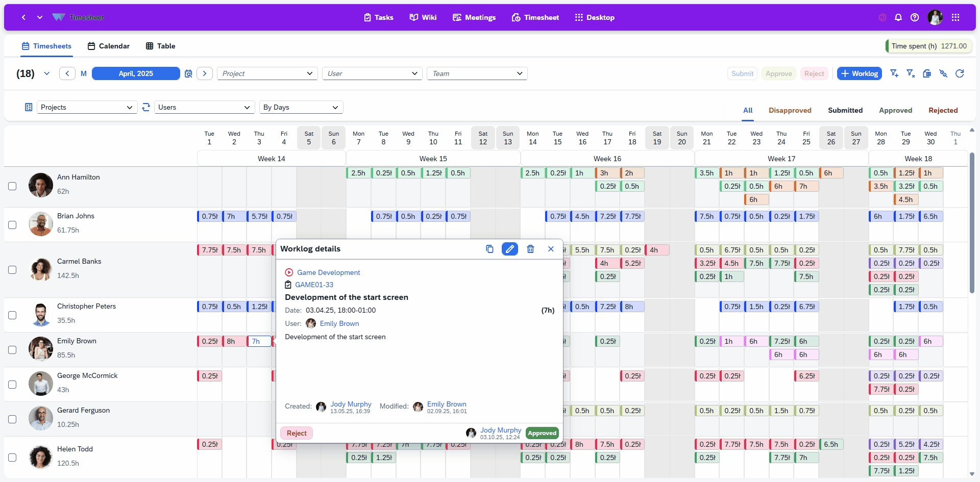This screenshot has width=980, height=482.
Task: Click the April, 2025 period field
Action: [136, 73]
